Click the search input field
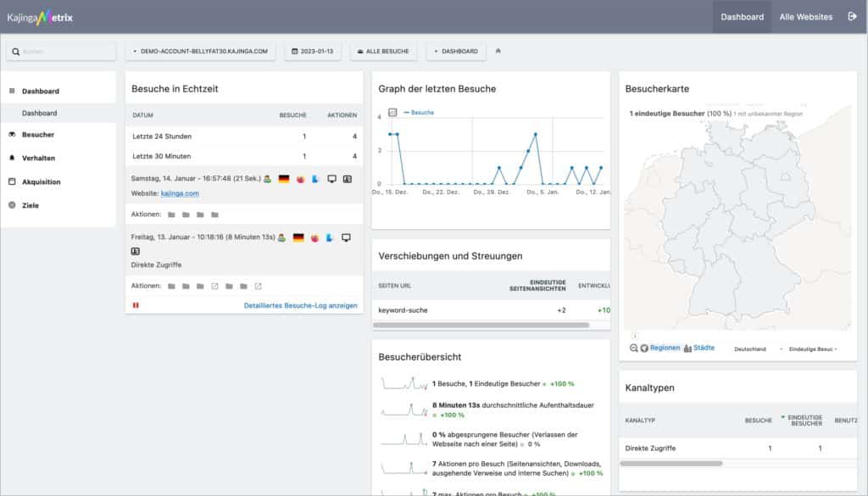This screenshot has height=496, width=868. click(61, 51)
